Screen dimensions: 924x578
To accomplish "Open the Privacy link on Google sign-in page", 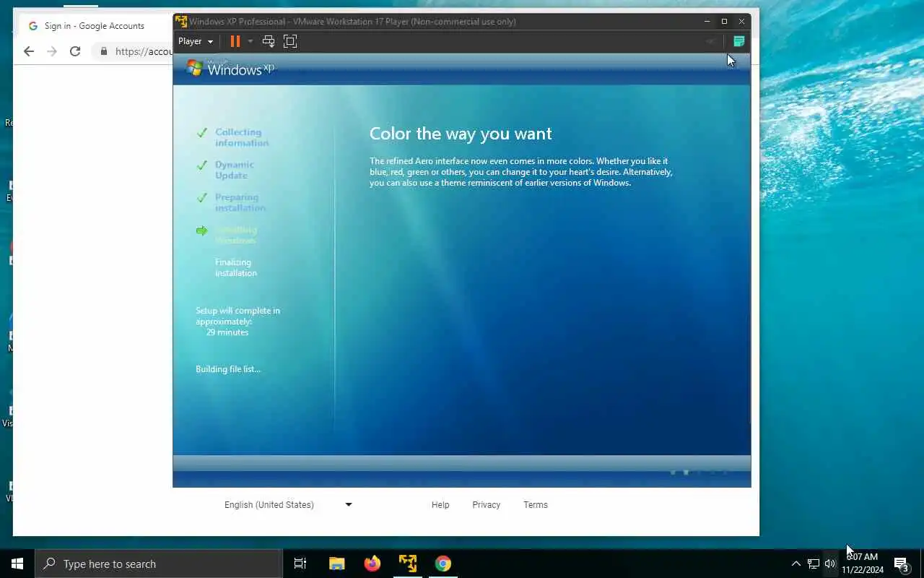I will point(486,505).
